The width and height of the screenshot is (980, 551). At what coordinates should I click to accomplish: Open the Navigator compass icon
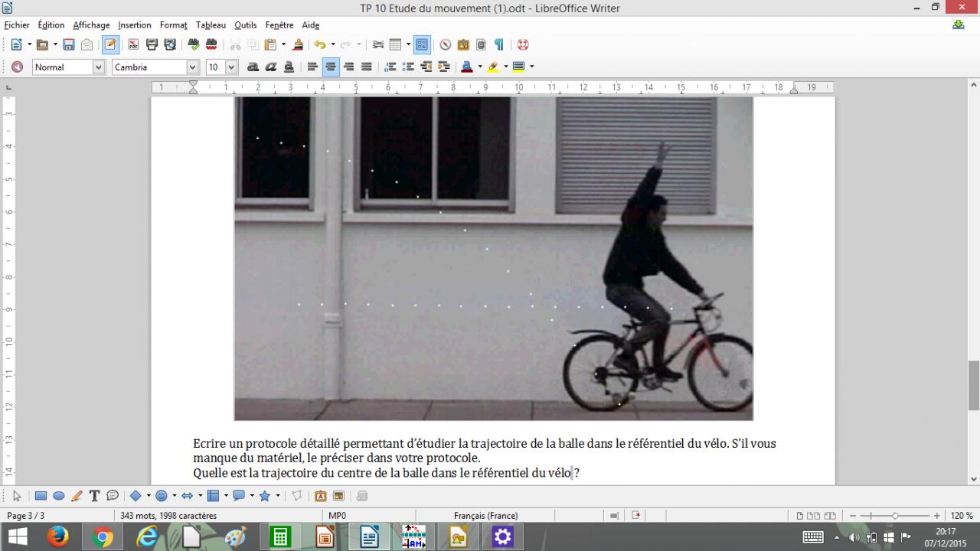445,44
